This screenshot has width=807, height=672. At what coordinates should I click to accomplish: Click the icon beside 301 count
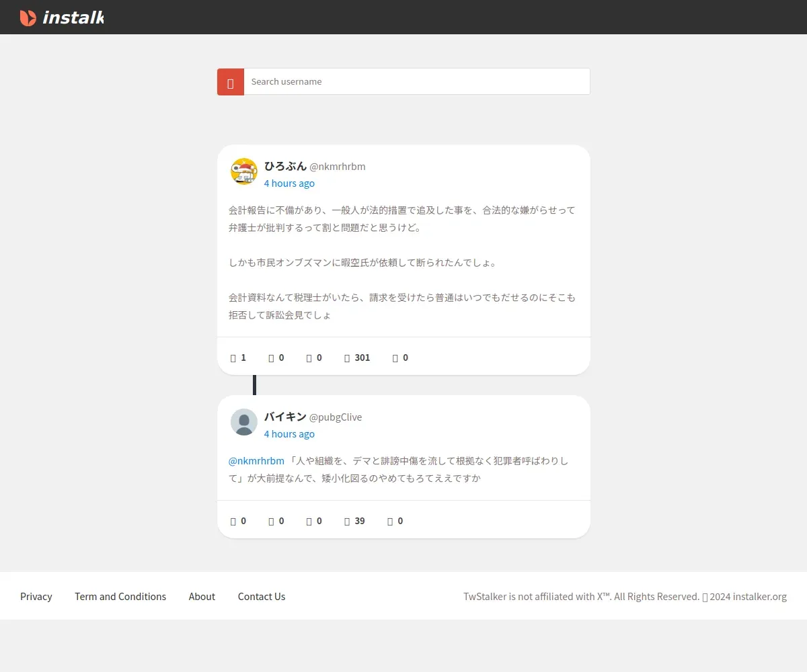[x=347, y=358]
